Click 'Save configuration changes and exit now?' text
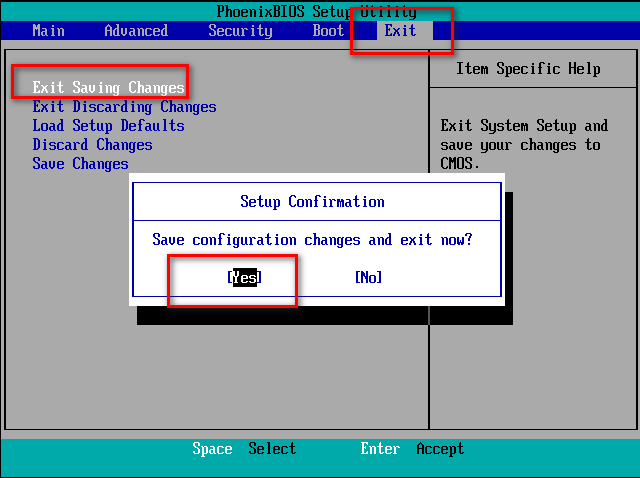 point(312,240)
